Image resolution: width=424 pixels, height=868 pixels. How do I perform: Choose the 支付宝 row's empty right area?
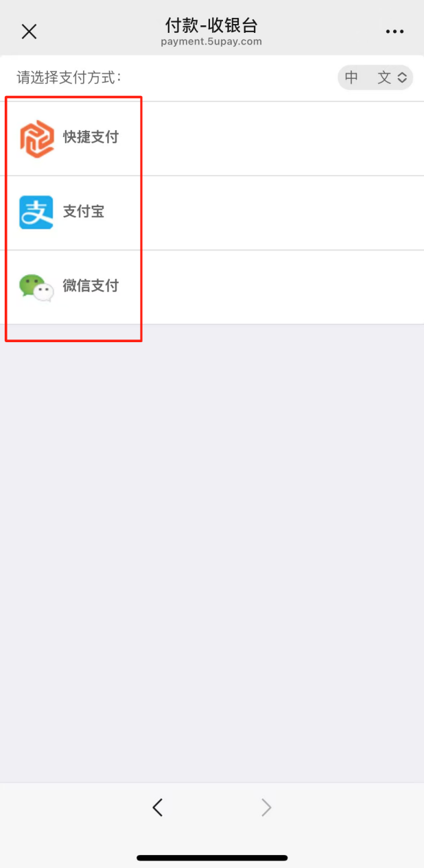(283, 213)
